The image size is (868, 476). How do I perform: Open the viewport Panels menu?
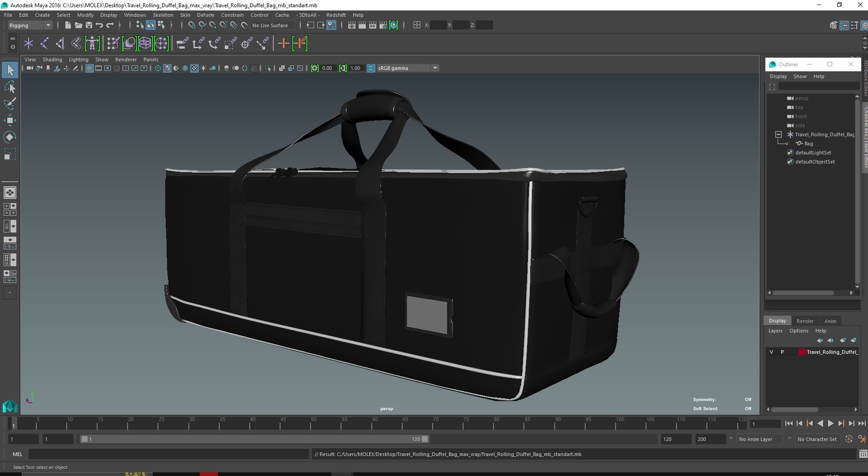pyautogui.click(x=151, y=59)
